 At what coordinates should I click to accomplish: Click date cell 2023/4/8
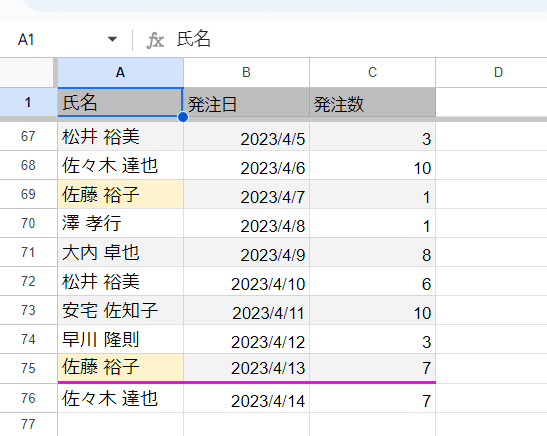tap(246, 223)
